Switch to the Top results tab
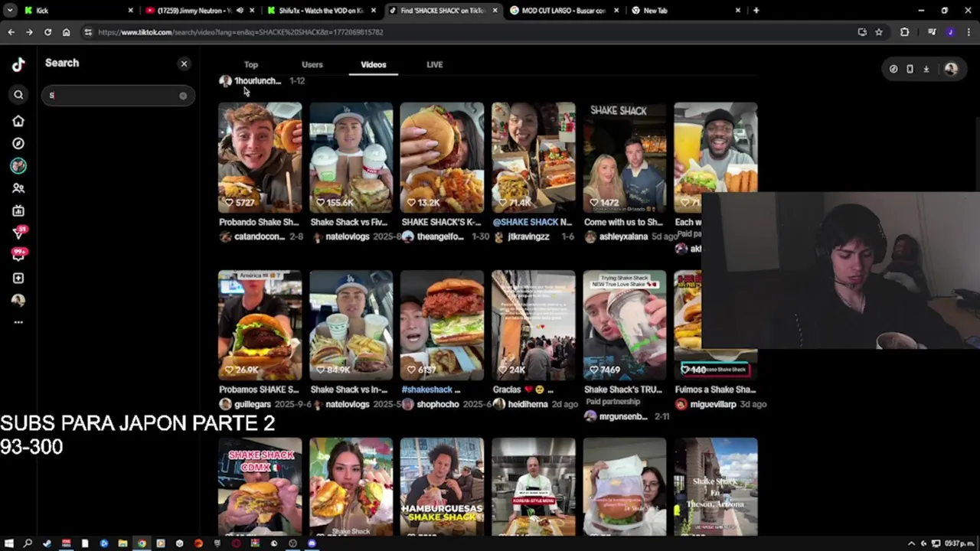The image size is (980, 551). 251,65
